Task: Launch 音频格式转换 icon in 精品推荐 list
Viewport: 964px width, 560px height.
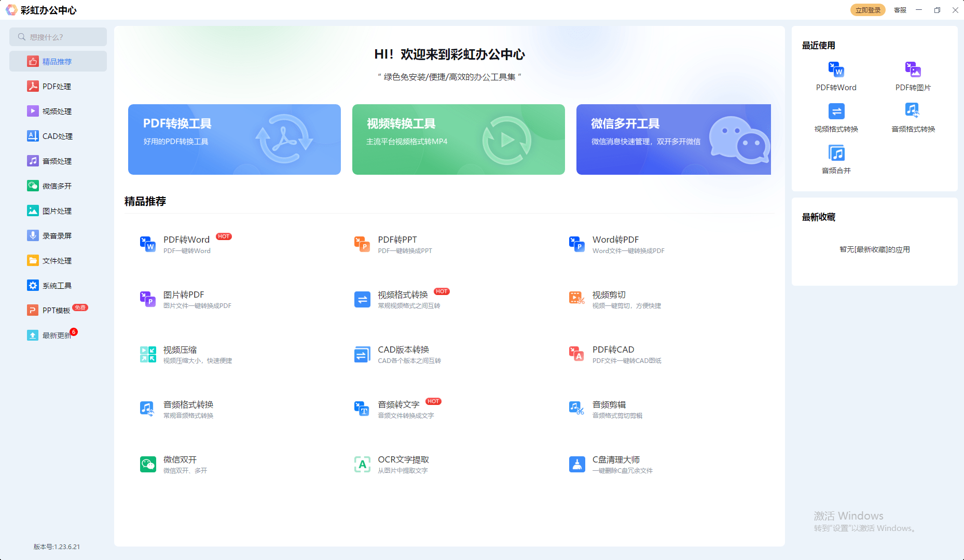Action: [x=148, y=409]
